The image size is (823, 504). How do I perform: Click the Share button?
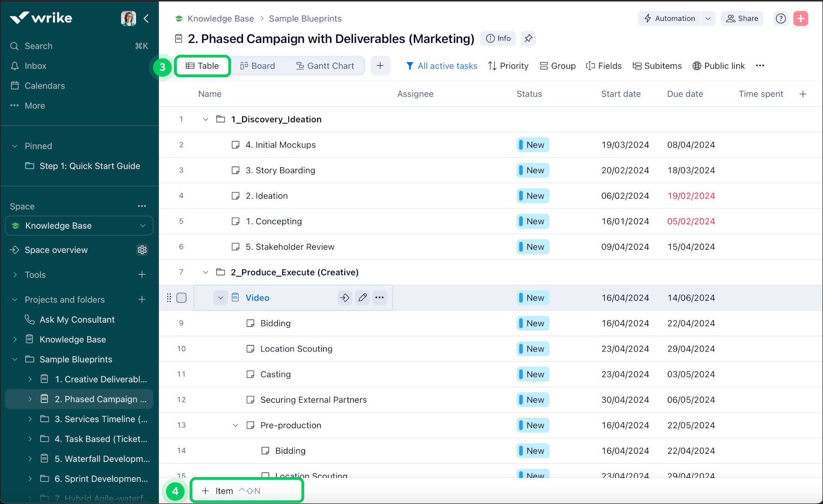point(742,18)
